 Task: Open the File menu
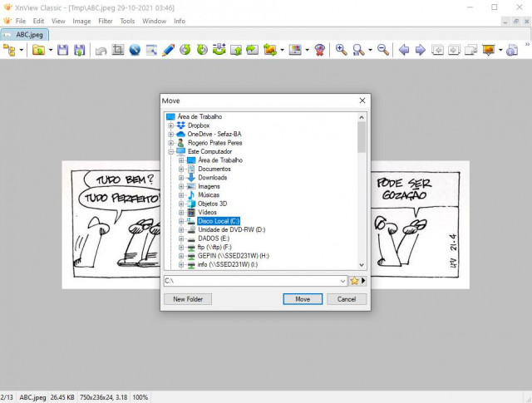20,21
